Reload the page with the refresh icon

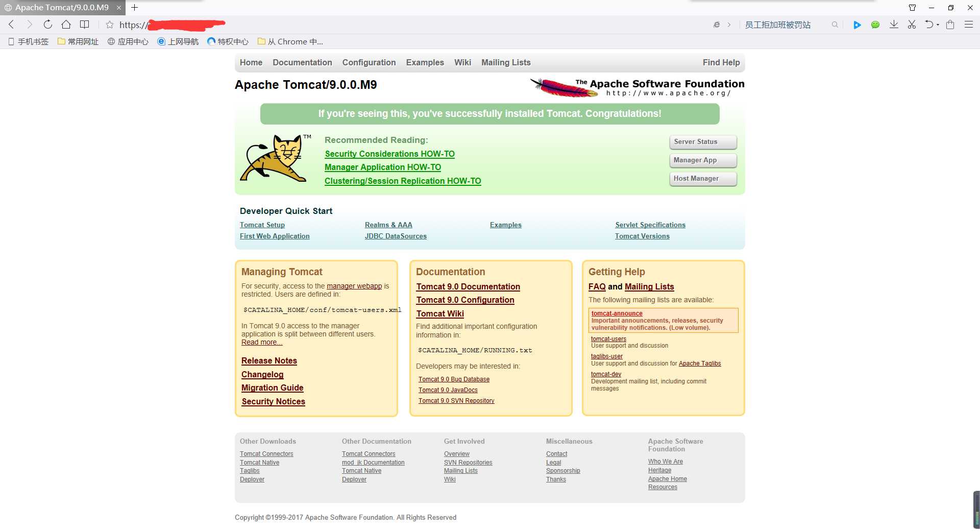(47, 25)
